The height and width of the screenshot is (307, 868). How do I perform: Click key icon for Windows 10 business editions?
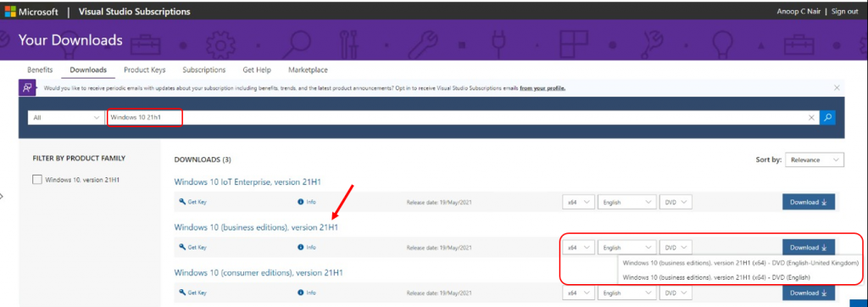point(182,247)
